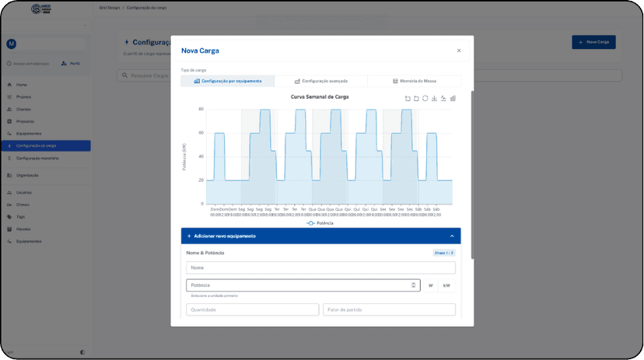Select Configuração por equipamento tab

tap(228, 81)
